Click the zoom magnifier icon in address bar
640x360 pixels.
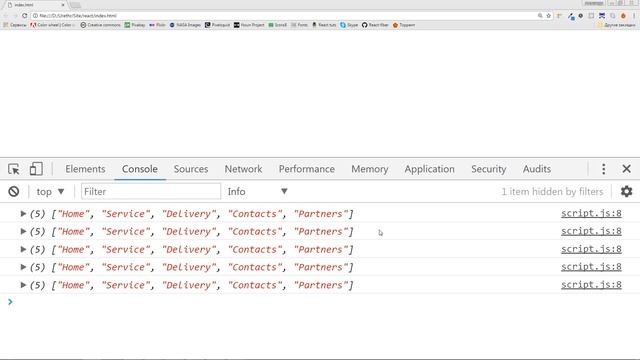point(540,16)
